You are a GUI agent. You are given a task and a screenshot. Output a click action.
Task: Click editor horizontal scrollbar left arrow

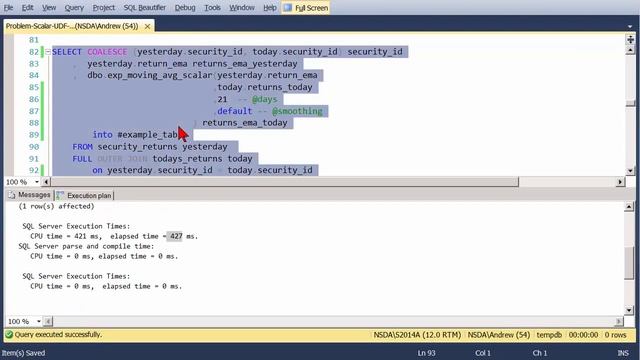pos(46,182)
